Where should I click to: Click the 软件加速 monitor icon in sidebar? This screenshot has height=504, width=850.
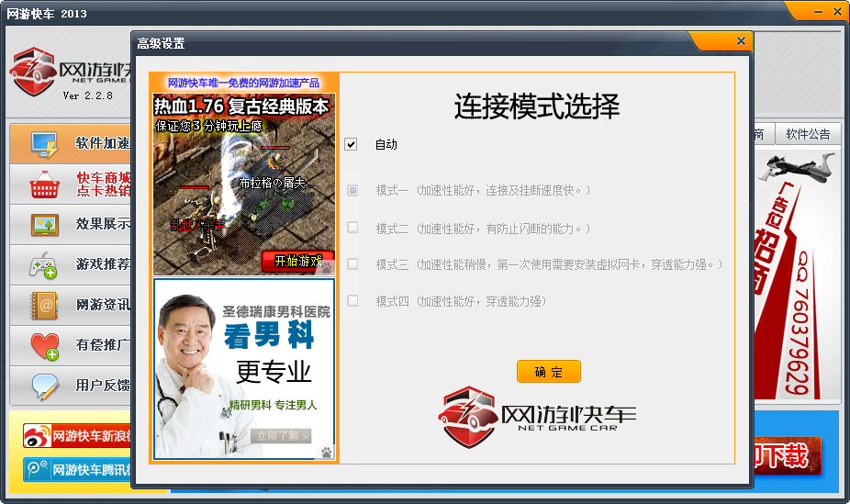point(44,145)
